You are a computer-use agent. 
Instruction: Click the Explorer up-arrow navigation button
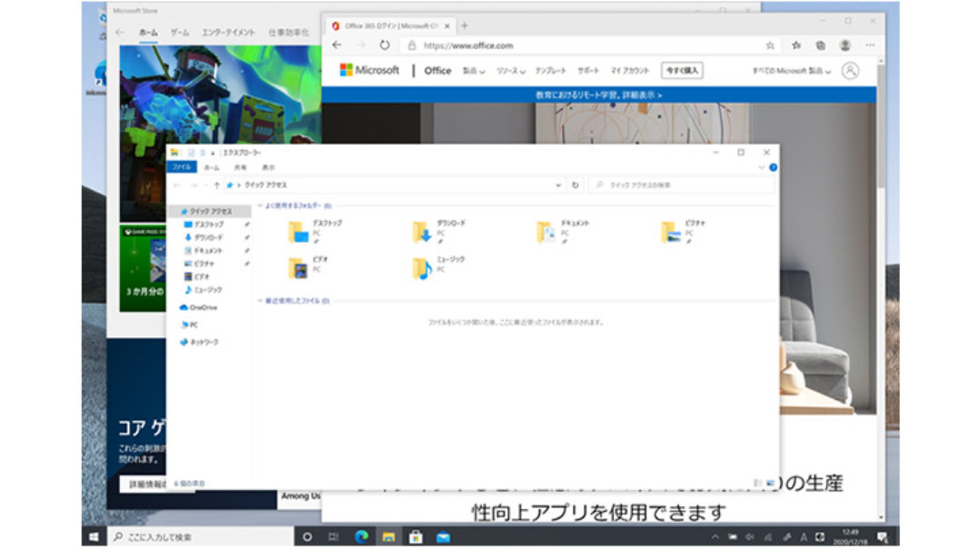click(216, 185)
